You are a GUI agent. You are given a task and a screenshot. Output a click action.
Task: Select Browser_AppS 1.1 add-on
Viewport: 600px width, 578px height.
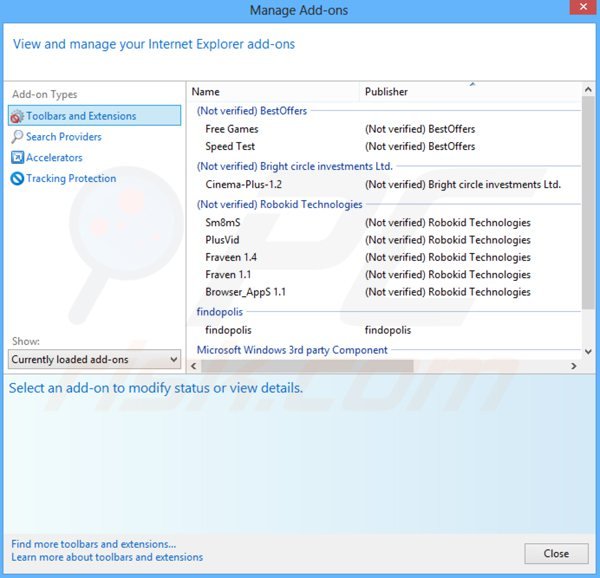[245, 292]
